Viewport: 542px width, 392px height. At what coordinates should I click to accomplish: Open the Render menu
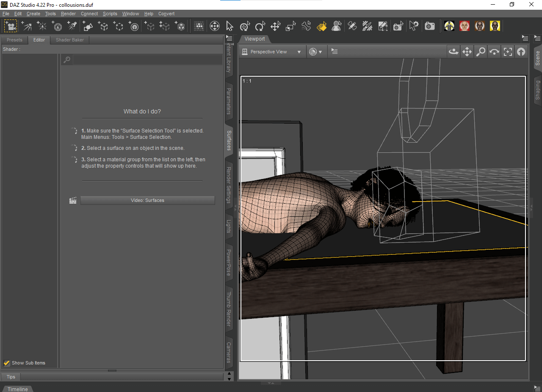tap(68, 14)
